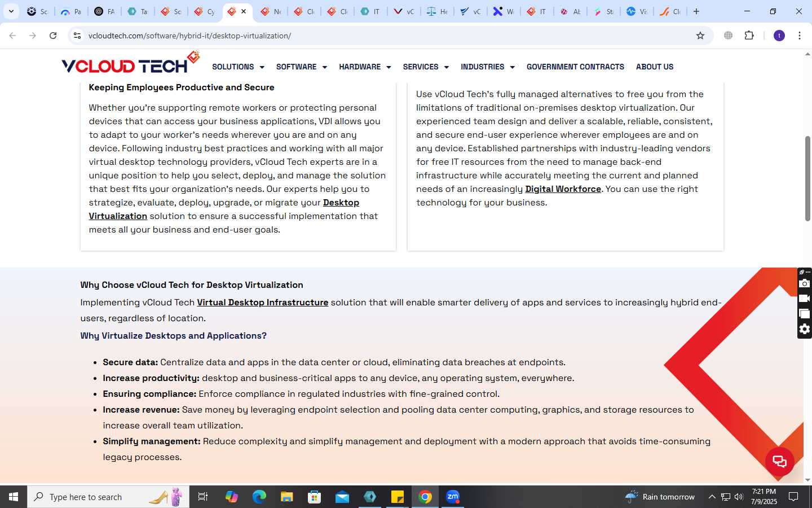View site information icon in address bar
The width and height of the screenshot is (812, 508).
pyautogui.click(x=77, y=36)
